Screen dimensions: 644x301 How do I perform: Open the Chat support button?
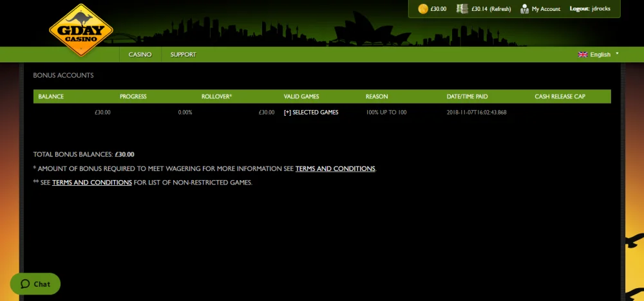[35, 284]
